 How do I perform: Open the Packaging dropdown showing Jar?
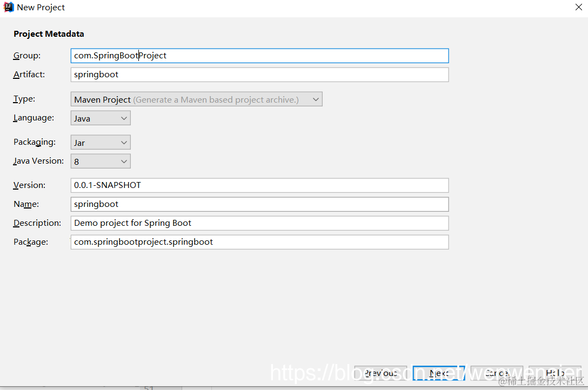coord(101,143)
